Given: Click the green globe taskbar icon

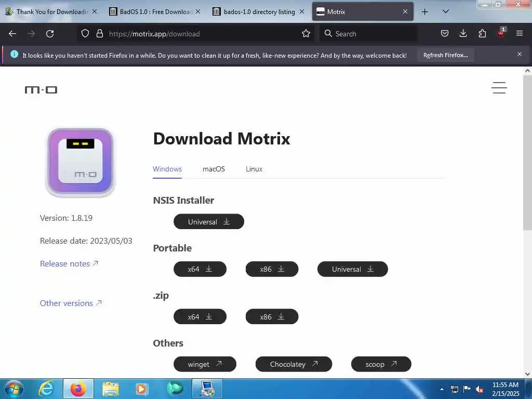Looking at the screenshot, I should (x=175, y=389).
